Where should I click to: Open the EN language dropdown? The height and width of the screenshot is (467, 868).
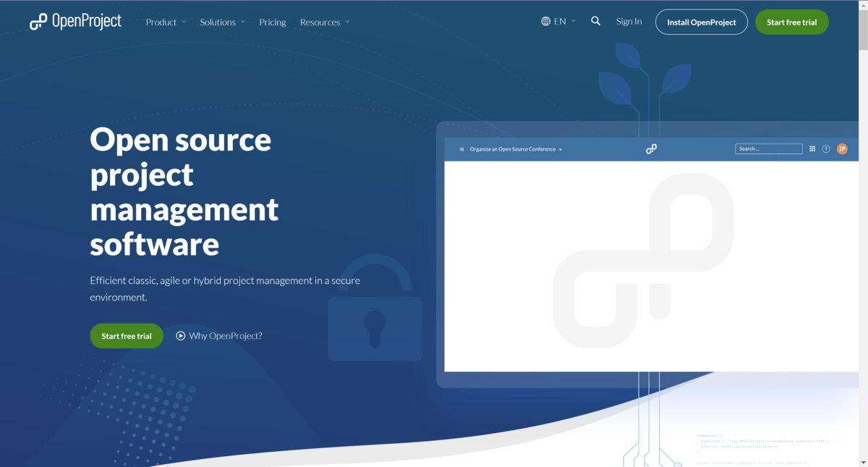click(x=558, y=21)
